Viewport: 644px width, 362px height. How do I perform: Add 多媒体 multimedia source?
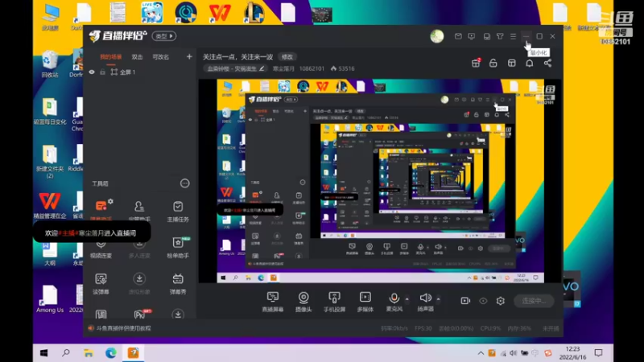point(365,302)
